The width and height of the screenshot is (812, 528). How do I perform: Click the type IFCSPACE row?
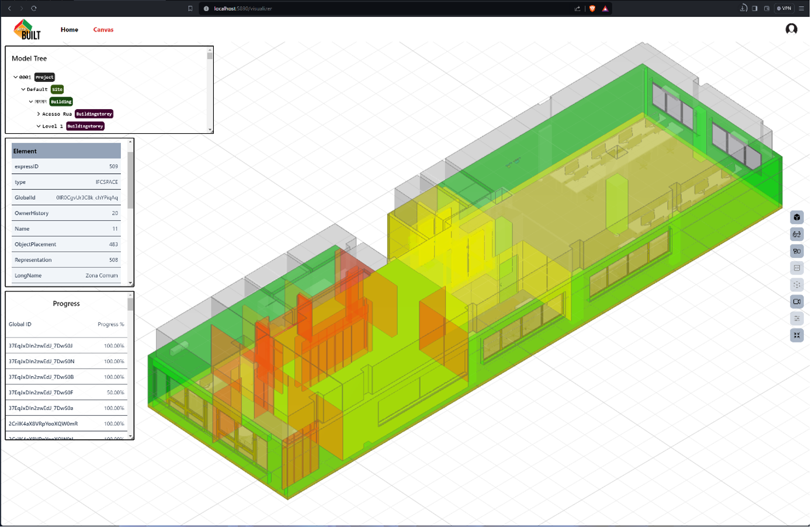[x=67, y=182]
